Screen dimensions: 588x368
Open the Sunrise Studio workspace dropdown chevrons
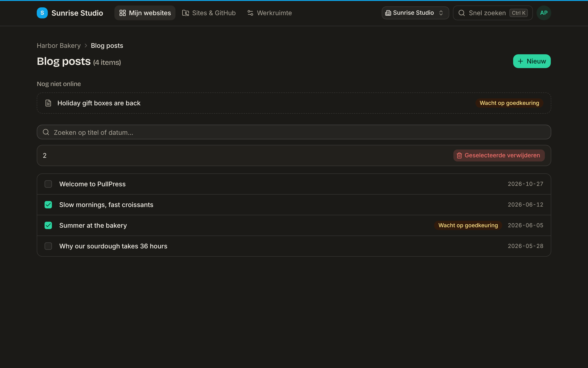pos(441,13)
